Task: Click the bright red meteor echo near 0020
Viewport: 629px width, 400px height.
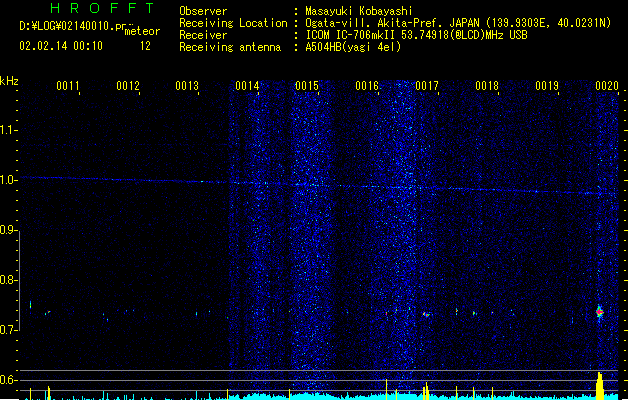Action: point(600,312)
